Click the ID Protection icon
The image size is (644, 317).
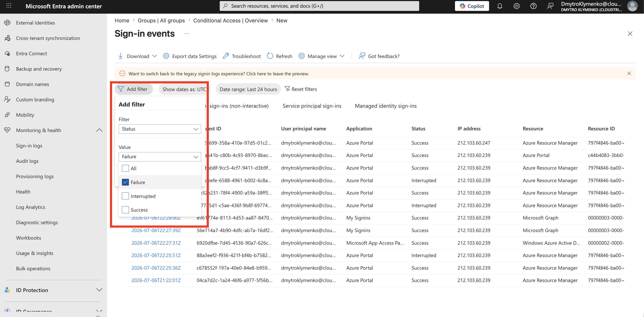coord(7,290)
